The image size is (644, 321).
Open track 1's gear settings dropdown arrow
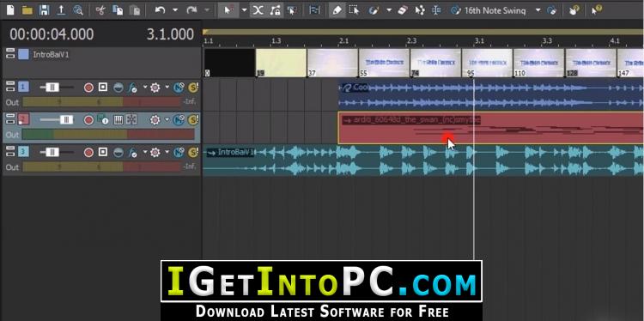167,87
